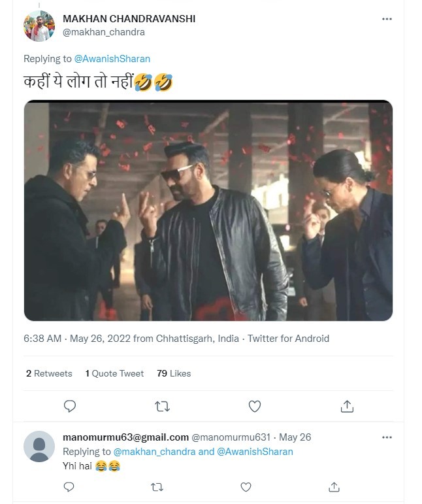Share the main tweet
This screenshot has height=504, width=422.
click(347, 407)
